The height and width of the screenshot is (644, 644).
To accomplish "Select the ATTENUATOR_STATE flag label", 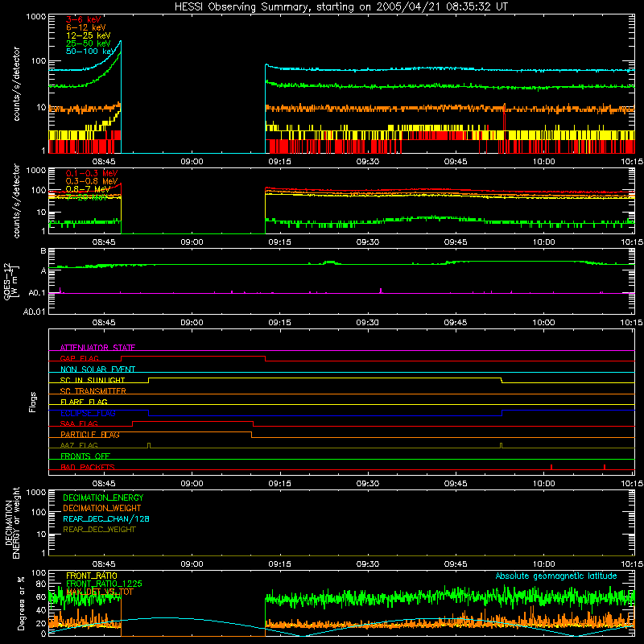I will click(97, 348).
